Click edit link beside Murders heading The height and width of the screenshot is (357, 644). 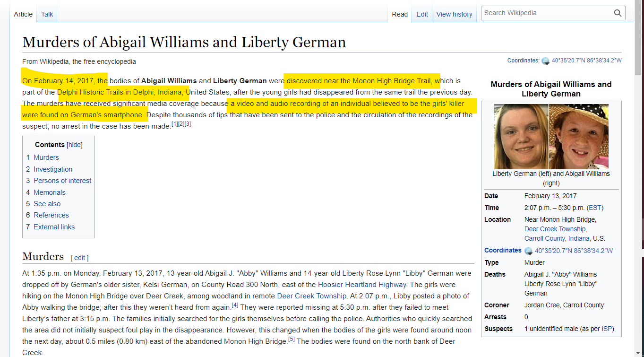79,258
